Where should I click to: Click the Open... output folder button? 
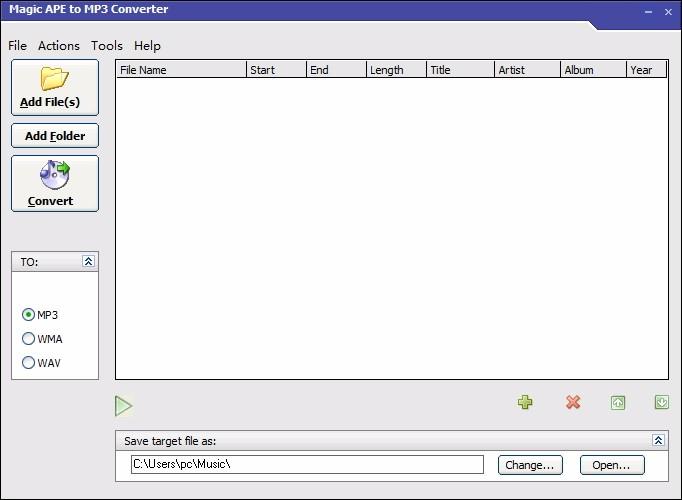pos(612,465)
